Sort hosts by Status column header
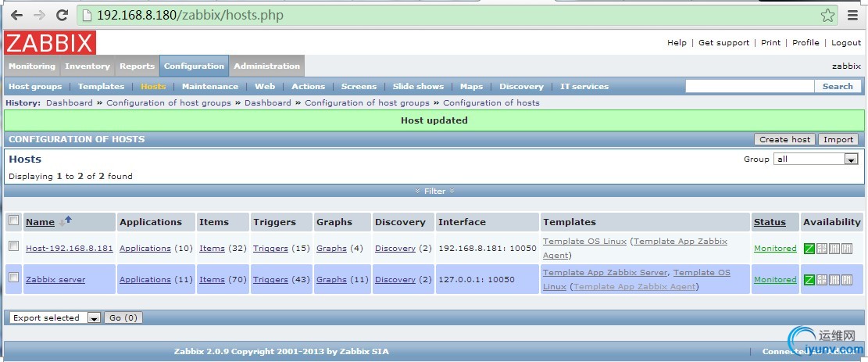The width and height of the screenshot is (868, 362). click(x=770, y=222)
